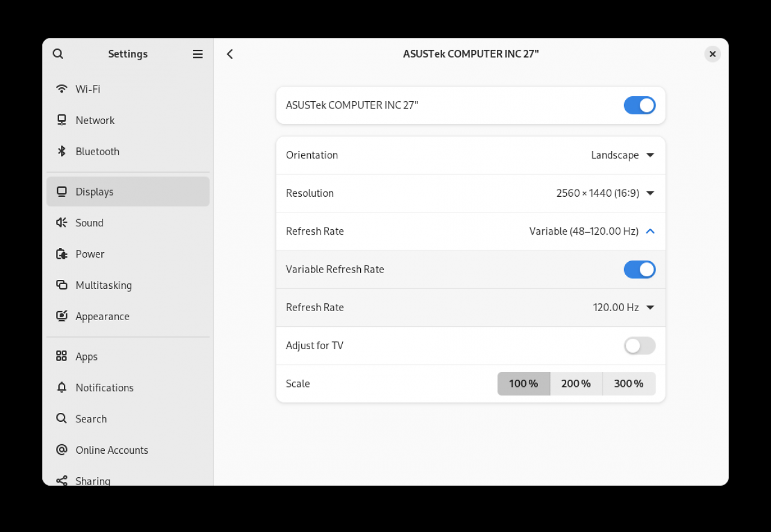
Task: Close the Settings window
Action: point(713,54)
